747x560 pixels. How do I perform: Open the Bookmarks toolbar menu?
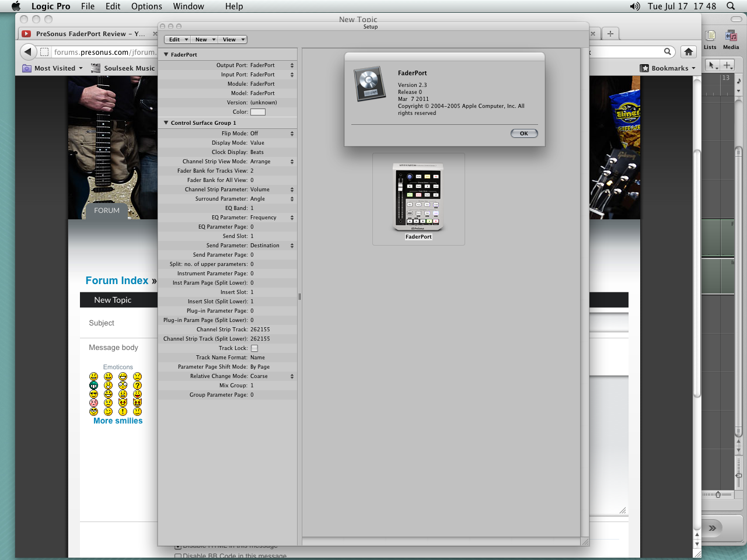(669, 68)
